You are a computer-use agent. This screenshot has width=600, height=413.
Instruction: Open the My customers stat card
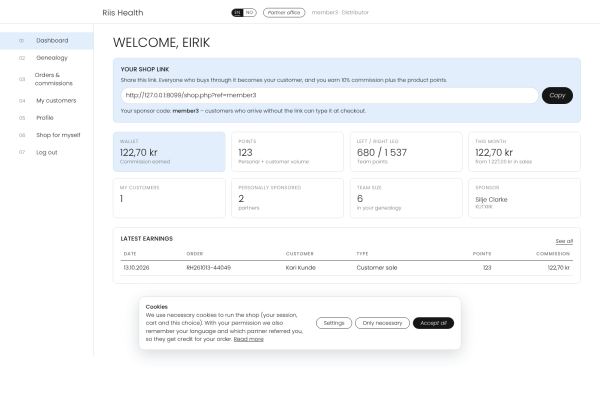(169, 198)
